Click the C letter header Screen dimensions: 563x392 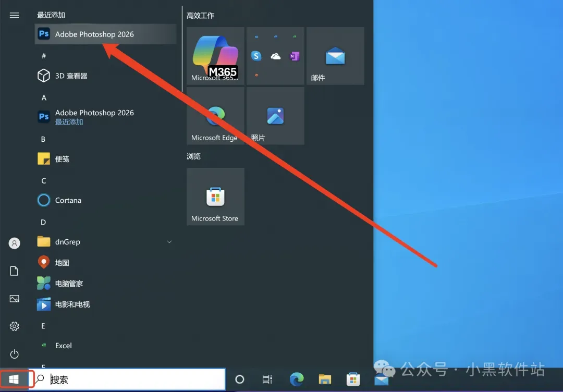[x=43, y=181]
